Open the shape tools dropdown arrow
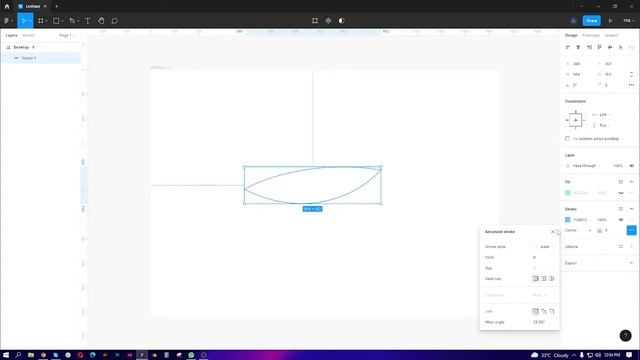This screenshot has width=640, height=360. point(62,21)
